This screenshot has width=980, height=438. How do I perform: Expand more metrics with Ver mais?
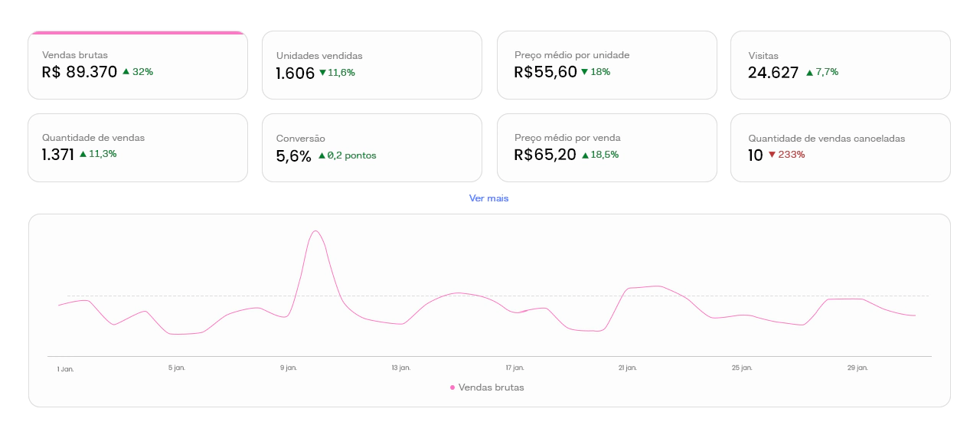pos(488,198)
